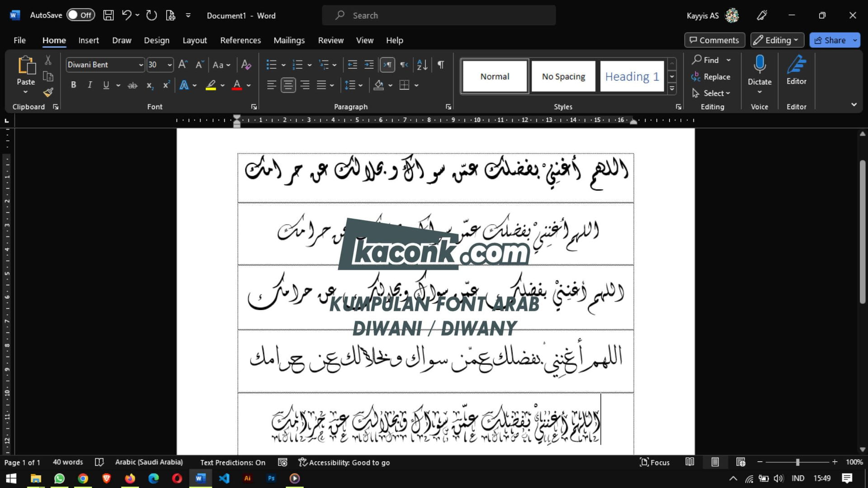The width and height of the screenshot is (868, 488).
Task: Set left-to-right text direction
Action: tap(387, 65)
